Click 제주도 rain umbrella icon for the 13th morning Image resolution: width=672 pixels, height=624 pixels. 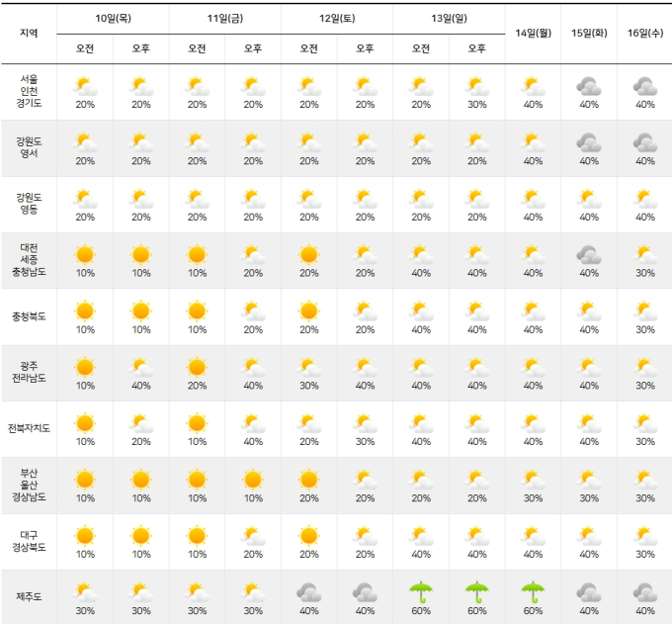coord(421,592)
